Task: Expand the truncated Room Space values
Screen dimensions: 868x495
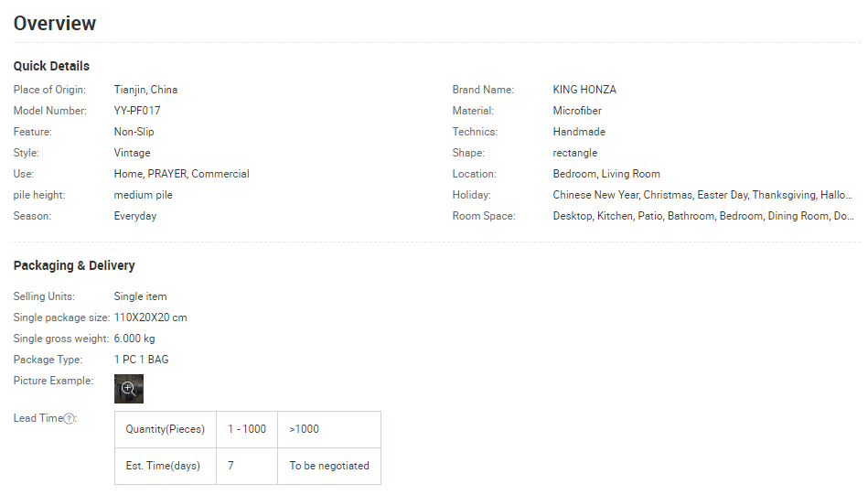Action: pos(702,216)
